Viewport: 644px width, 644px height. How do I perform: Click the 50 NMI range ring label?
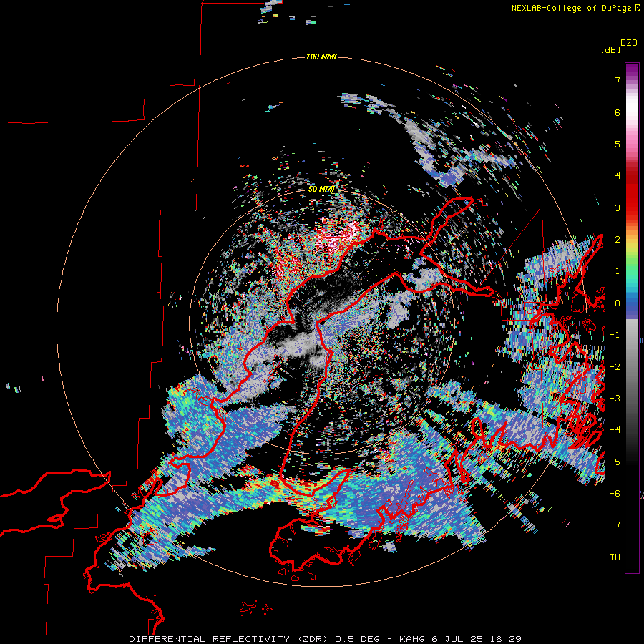click(x=321, y=189)
